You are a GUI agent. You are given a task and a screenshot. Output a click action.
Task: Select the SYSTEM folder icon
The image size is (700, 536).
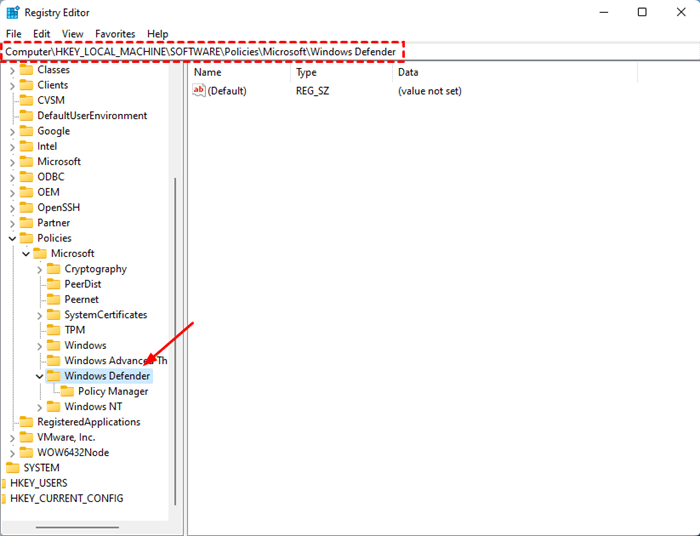[x=12, y=468]
